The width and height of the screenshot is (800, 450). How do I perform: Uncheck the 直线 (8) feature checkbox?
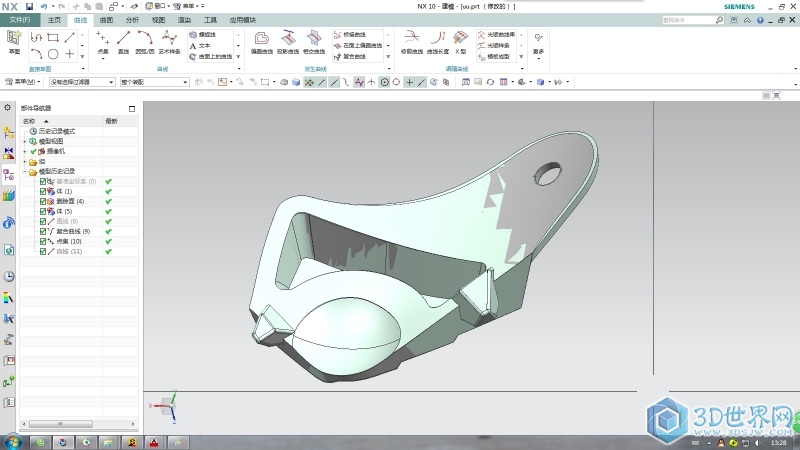tap(43, 221)
